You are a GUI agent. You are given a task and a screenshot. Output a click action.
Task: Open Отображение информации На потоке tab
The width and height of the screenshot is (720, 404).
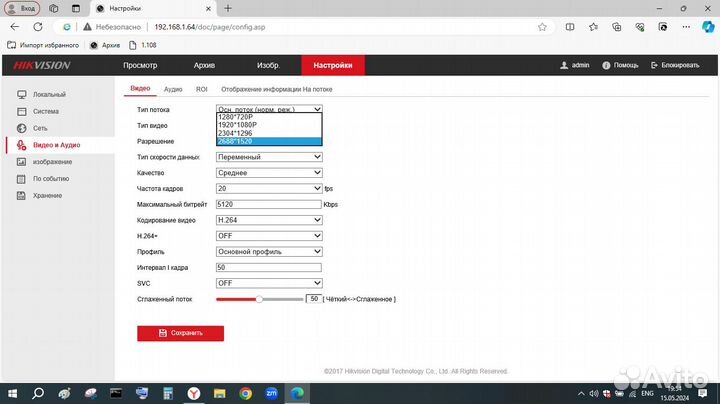click(x=276, y=89)
